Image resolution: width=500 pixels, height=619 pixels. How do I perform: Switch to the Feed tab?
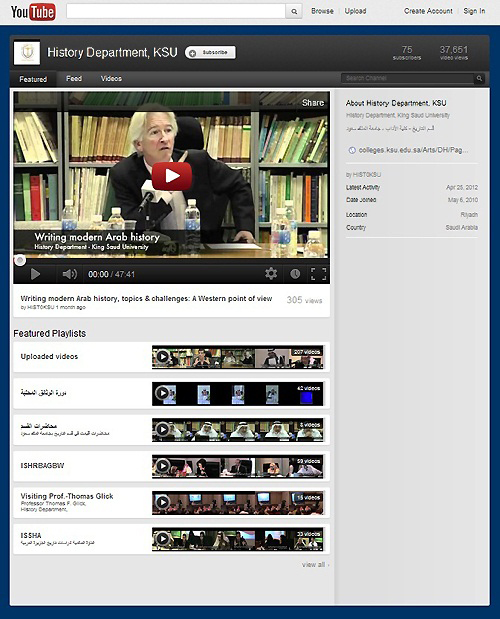click(74, 79)
